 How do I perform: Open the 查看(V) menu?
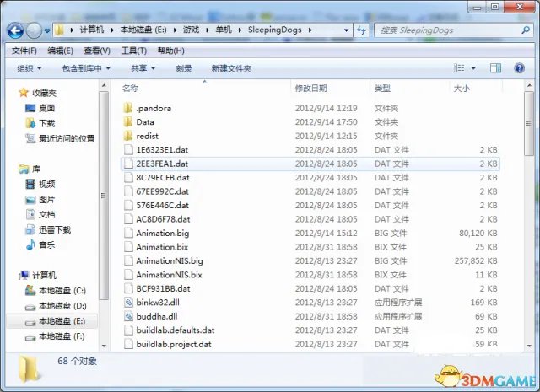tap(97, 51)
